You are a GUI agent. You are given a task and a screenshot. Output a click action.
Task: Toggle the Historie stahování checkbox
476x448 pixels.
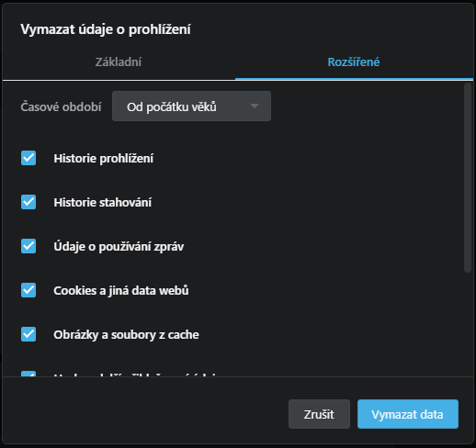tap(28, 202)
